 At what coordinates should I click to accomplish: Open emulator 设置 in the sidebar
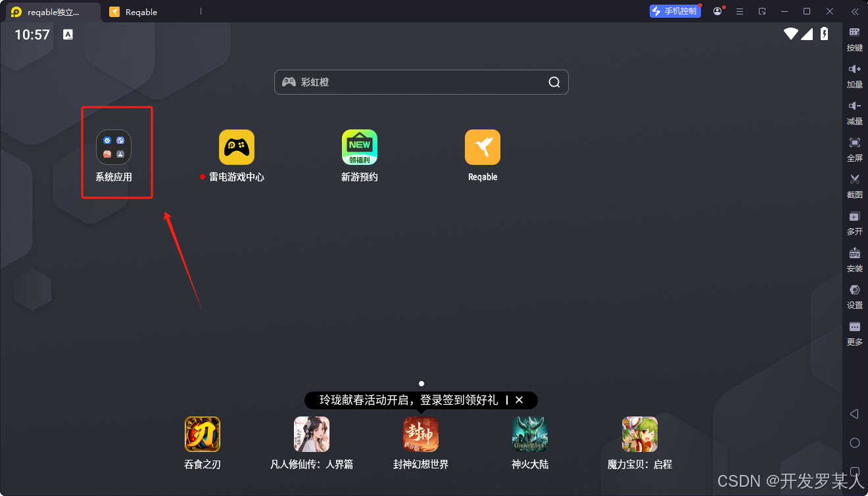855,297
